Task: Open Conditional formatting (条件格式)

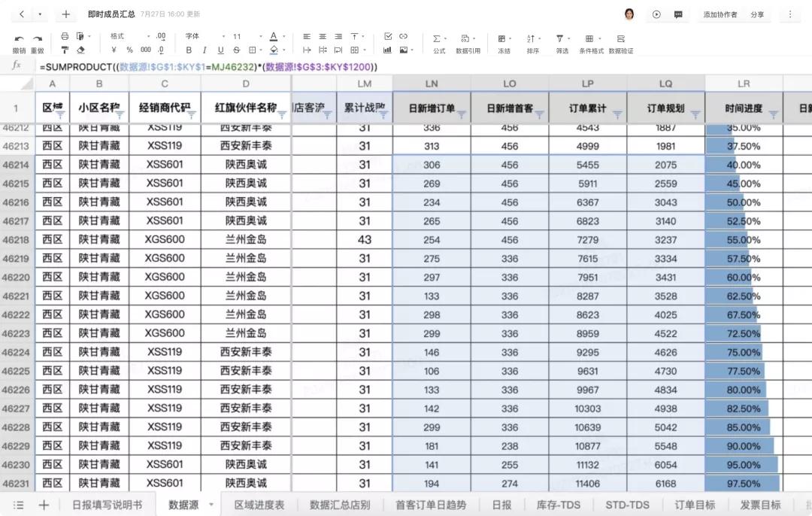Action: pyautogui.click(x=588, y=38)
